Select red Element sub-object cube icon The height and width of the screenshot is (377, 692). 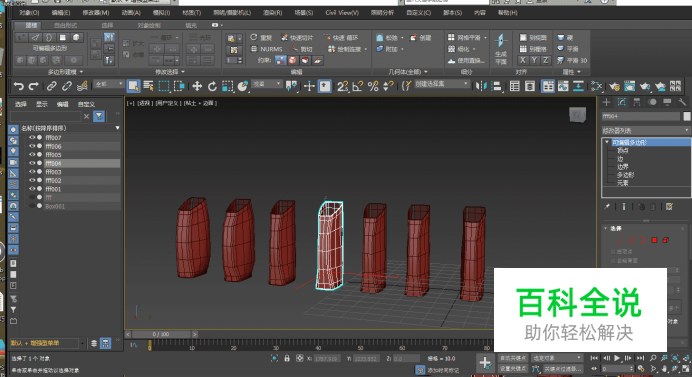tap(666, 240)
